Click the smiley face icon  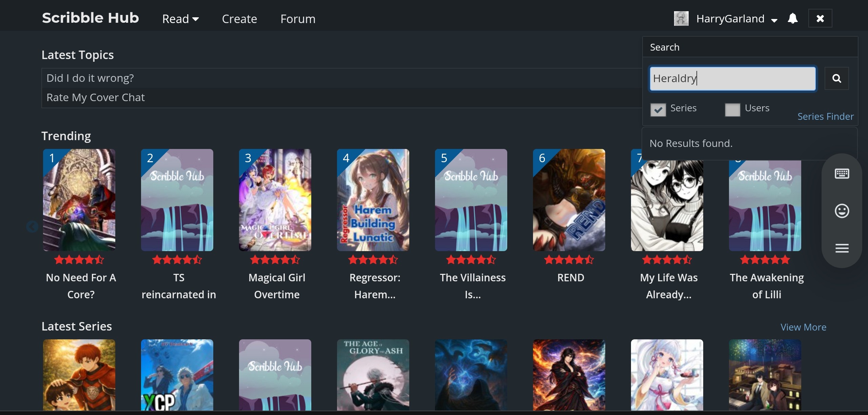[x=842, y=211]
